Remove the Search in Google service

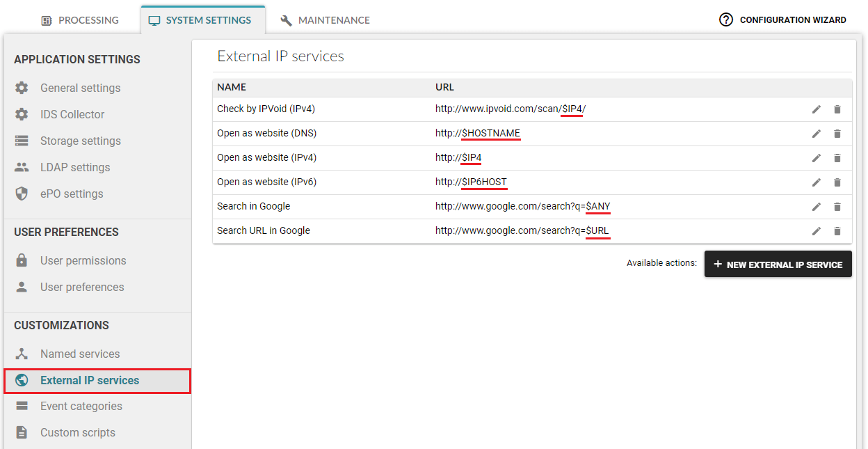[837, 207]
